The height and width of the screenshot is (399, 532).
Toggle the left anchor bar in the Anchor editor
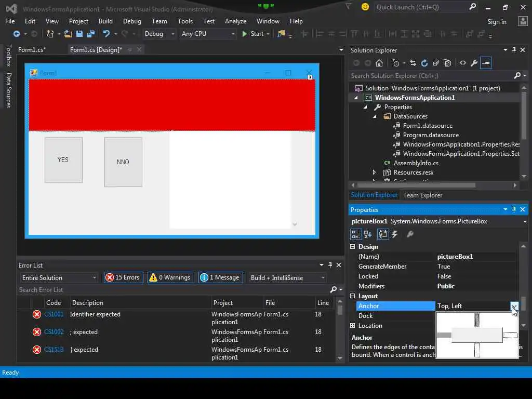pos(444,335)
